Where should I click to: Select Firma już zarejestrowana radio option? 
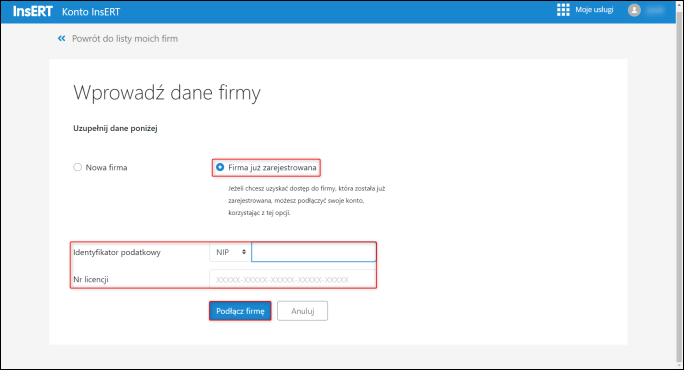point(220,167)
